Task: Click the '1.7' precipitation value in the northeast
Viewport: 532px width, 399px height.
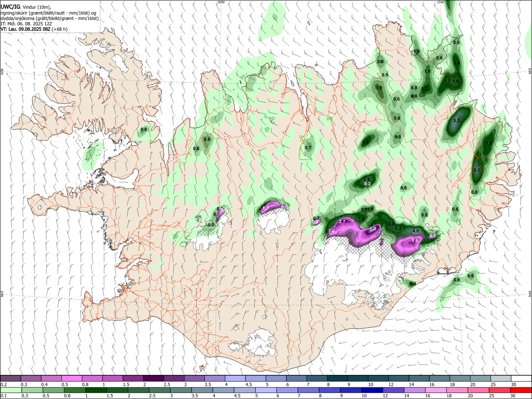Action: tap(447, 81)
